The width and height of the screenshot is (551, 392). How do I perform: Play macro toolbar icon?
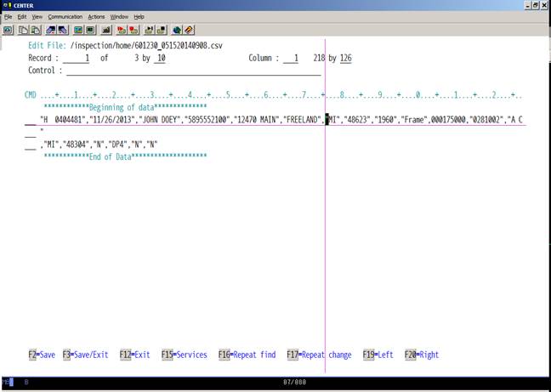click(x=149, y=31)
